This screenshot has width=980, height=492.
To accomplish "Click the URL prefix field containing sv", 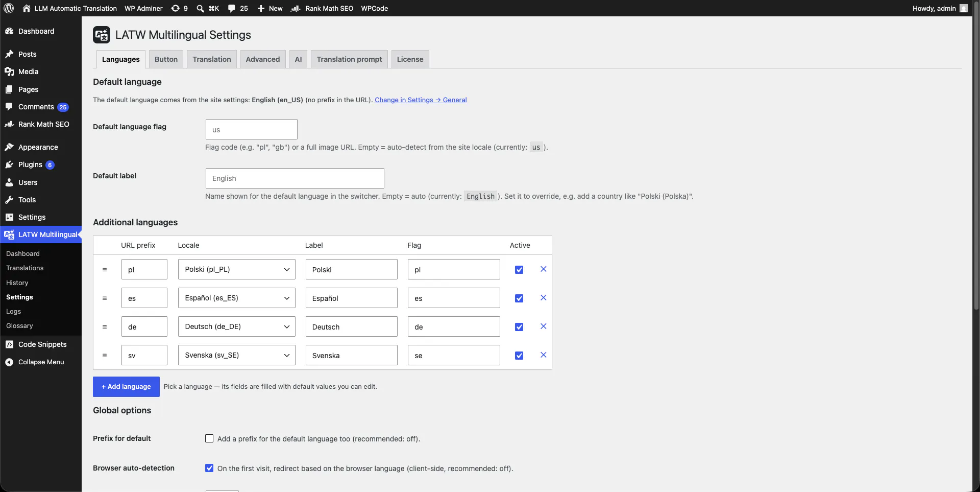I will point(144,355).
